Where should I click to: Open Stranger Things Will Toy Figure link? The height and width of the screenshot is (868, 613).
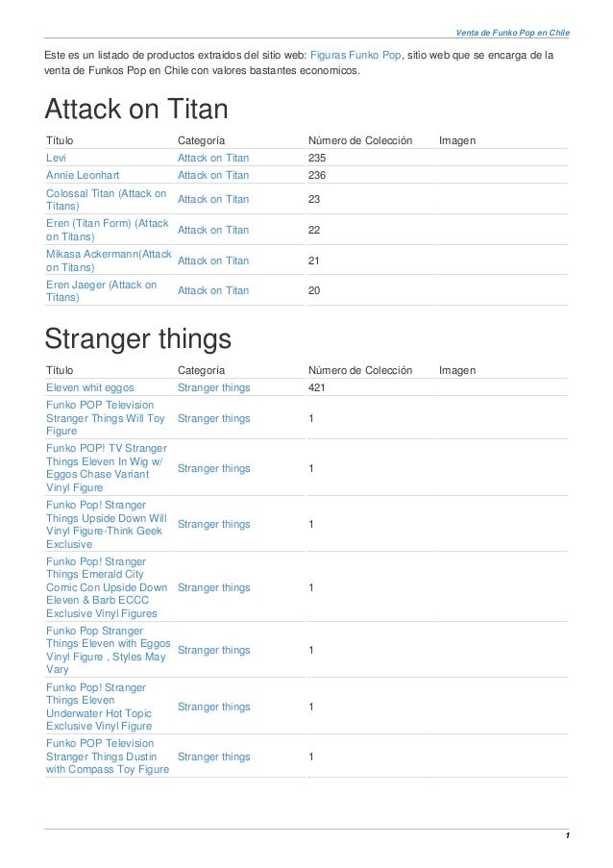pyautogui.click(x=106, y=418)
